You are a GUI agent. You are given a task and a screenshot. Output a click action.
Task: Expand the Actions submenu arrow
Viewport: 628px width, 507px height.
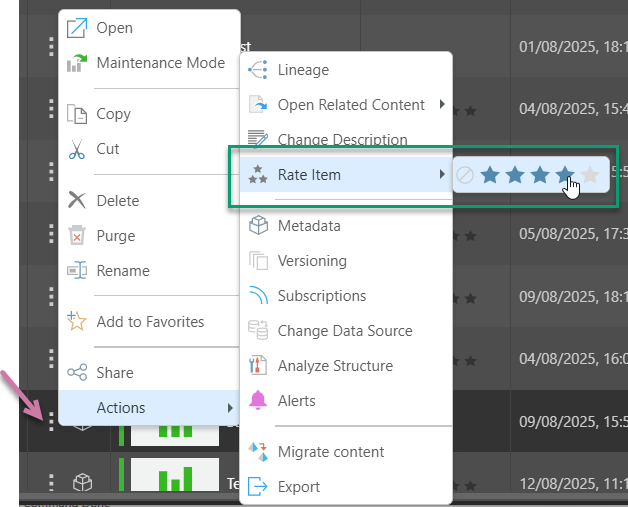(231, 408)
